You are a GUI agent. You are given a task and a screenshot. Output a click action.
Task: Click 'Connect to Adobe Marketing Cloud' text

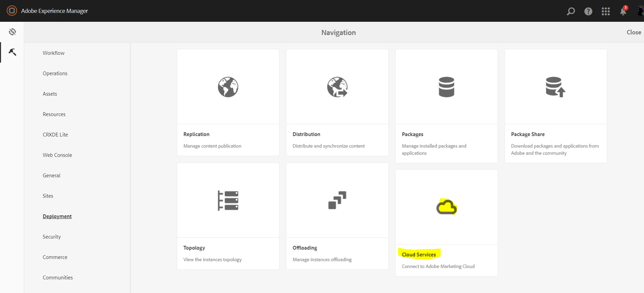(x=438, y=266)
